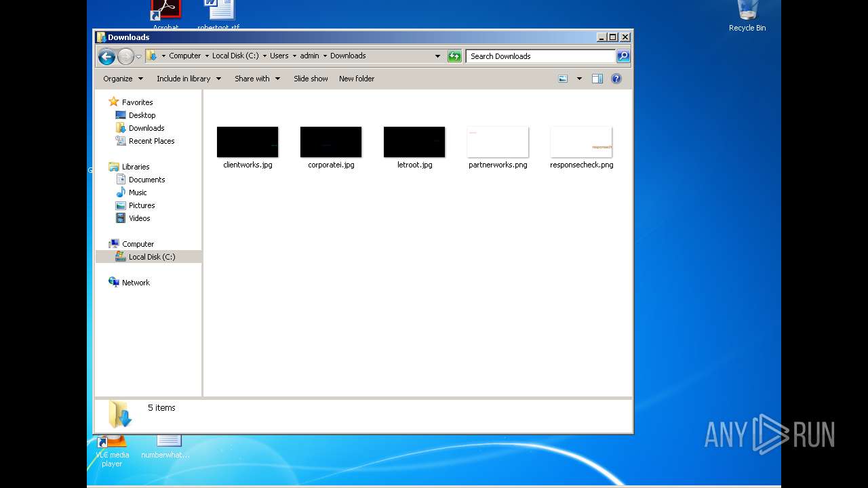Click the Downloads window title bar icon

tap(101, 37)
